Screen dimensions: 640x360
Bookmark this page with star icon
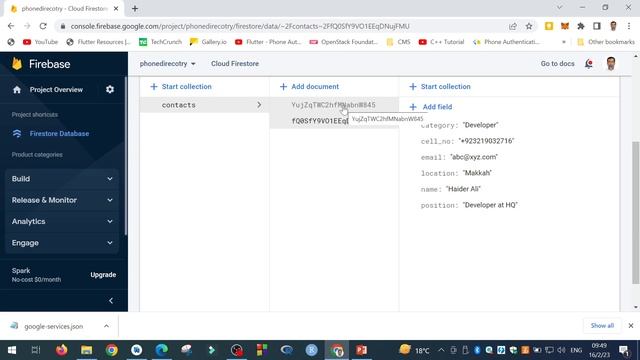tap(529, 26)
